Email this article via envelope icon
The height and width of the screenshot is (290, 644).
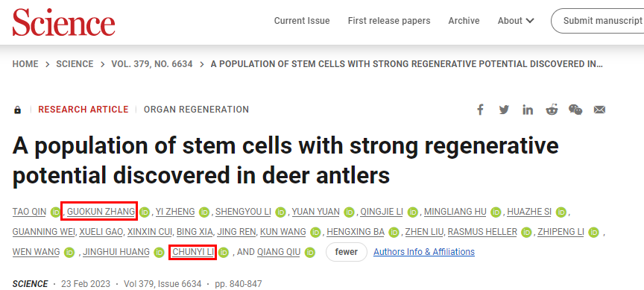599,110
